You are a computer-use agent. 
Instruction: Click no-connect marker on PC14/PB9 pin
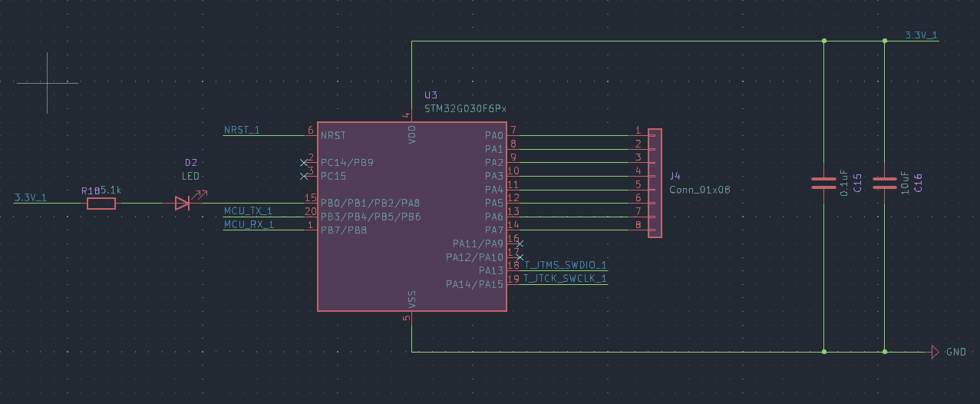tap(304, 163)
